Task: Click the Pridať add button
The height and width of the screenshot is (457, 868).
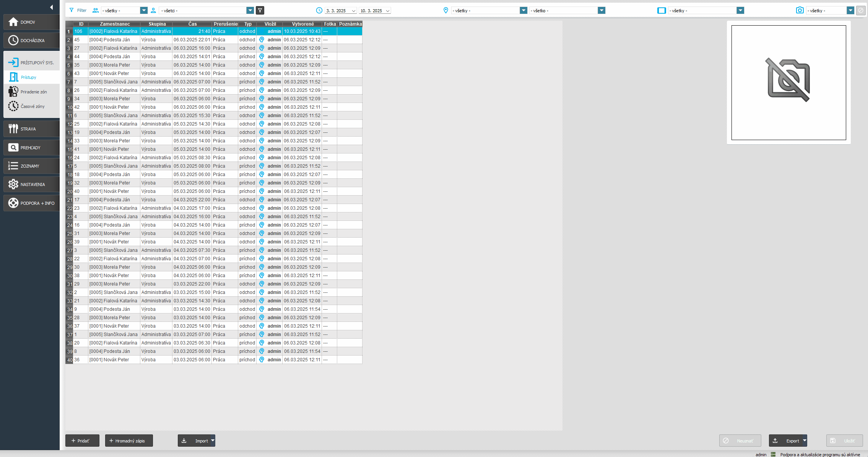Action: pyautogui.click(x=82, y=441)
